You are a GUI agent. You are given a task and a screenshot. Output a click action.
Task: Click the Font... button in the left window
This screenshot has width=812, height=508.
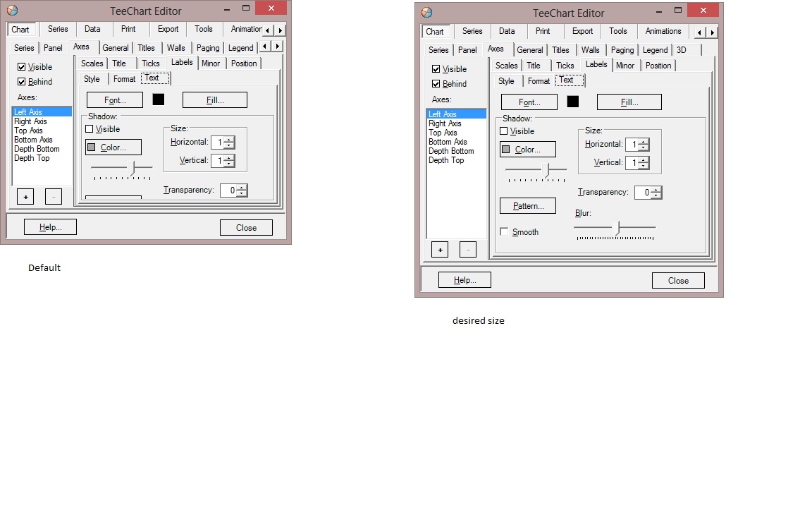(115, 100)
